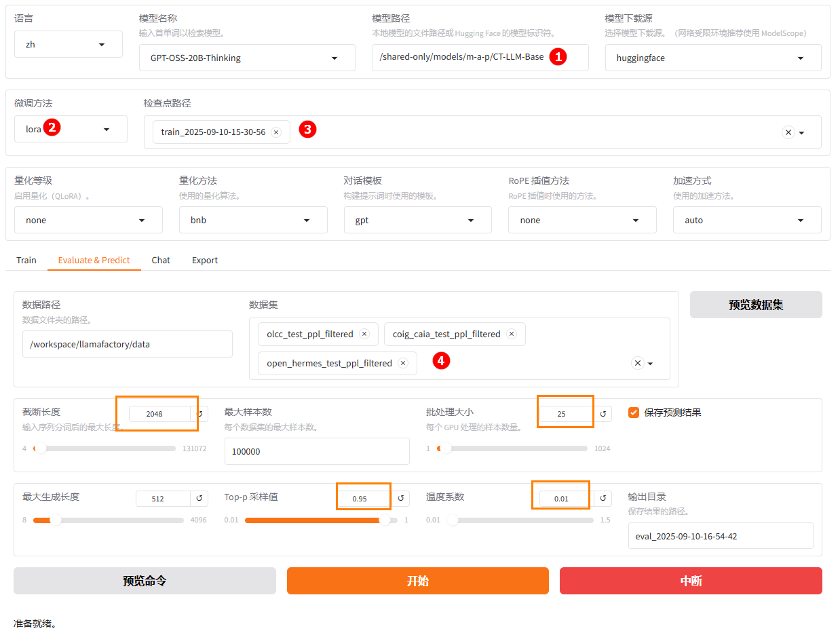Switch to the Chat tab
The height and width of the screenshot is (631, 840).
pyautogui.click(x=161, y=260)
